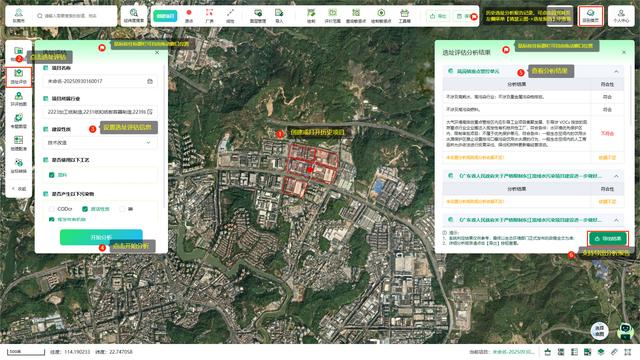Click the green export results button
This screenshot has width=640, height=360.
click(608, 238)
